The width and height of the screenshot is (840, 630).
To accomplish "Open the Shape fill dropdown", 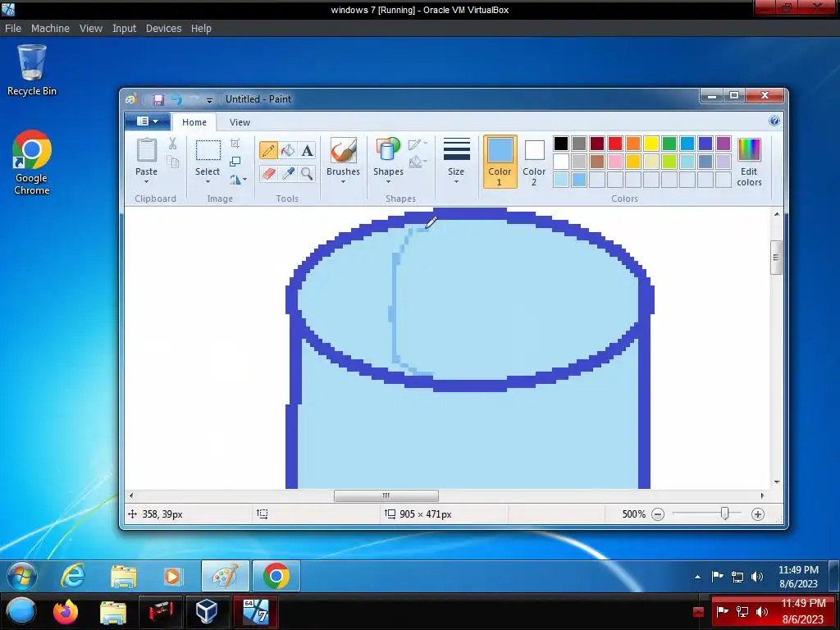I will (x=418, y=162).
